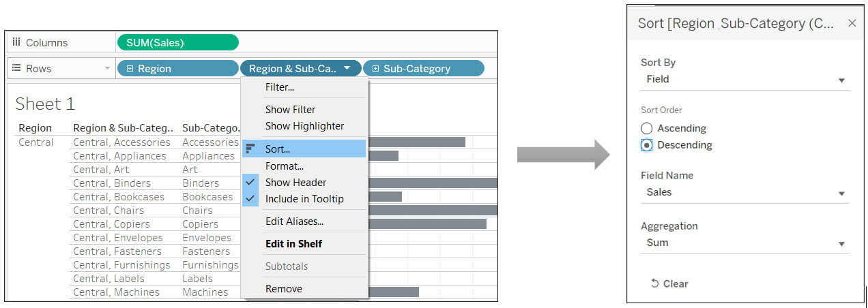Open the Sort By Field dropdown

click(x=744, y=80)
